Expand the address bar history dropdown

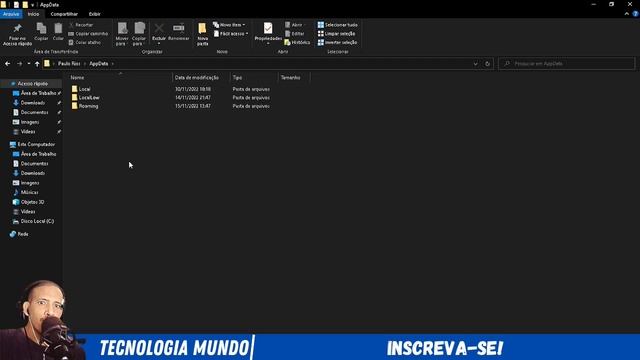point(476,64)
